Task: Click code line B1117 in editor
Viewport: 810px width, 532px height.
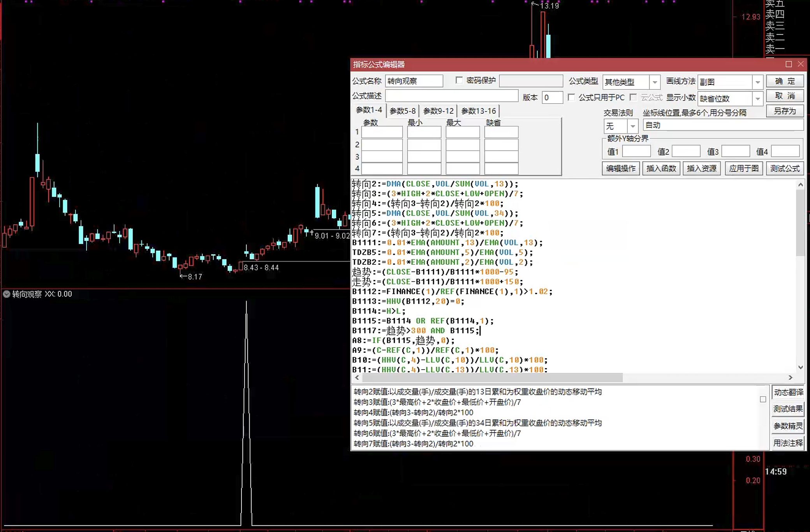Action: [416, 331]
